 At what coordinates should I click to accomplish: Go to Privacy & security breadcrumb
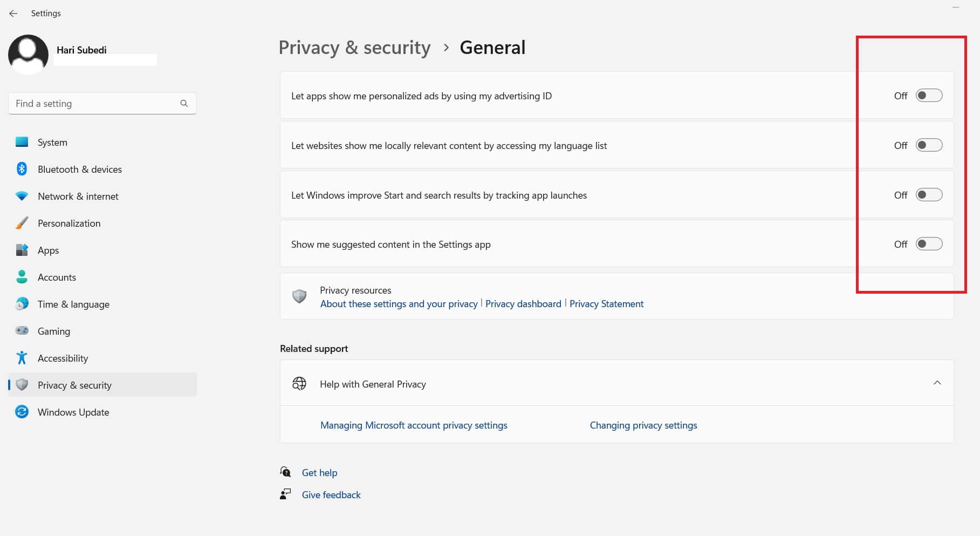coord(354,48)
